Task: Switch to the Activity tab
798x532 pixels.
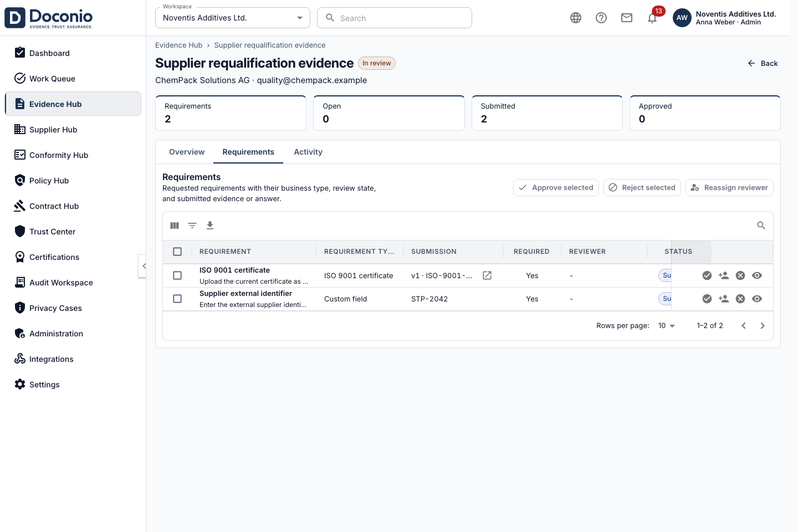Action: coord(308,152)
